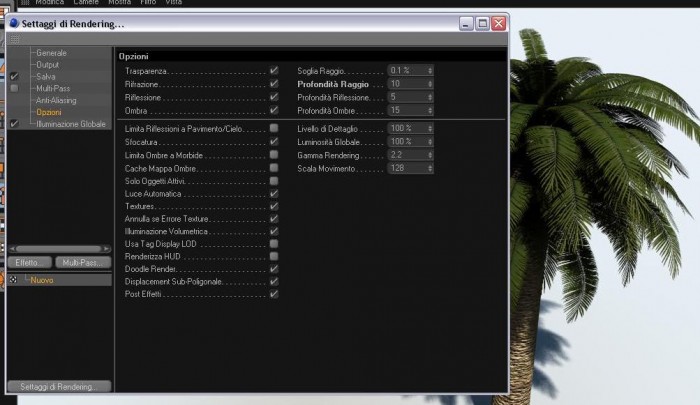700x405 pixels.
Task: Toggle the Rifrazione checkbox
Action: pyautogui.click(x=274, y=84)
